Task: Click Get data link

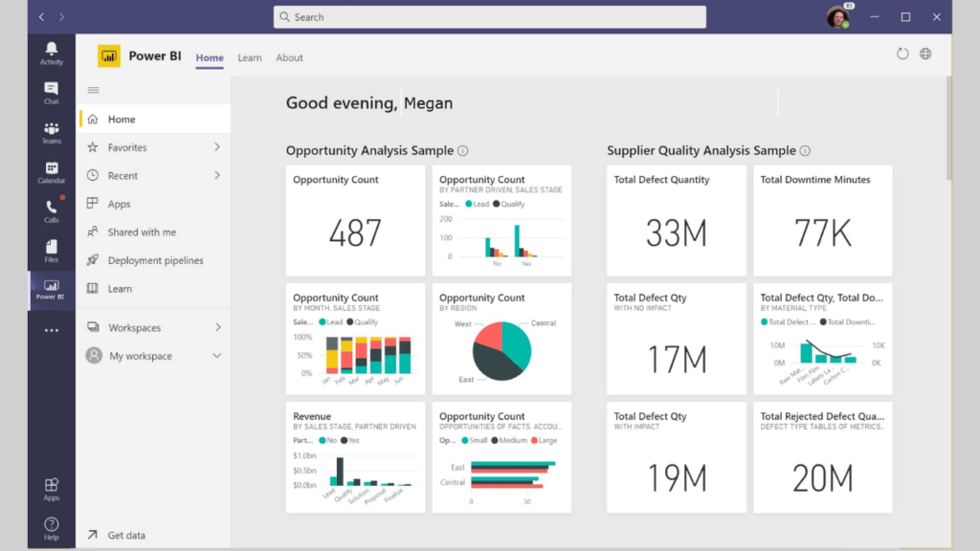Action: [x=126, y=535]
